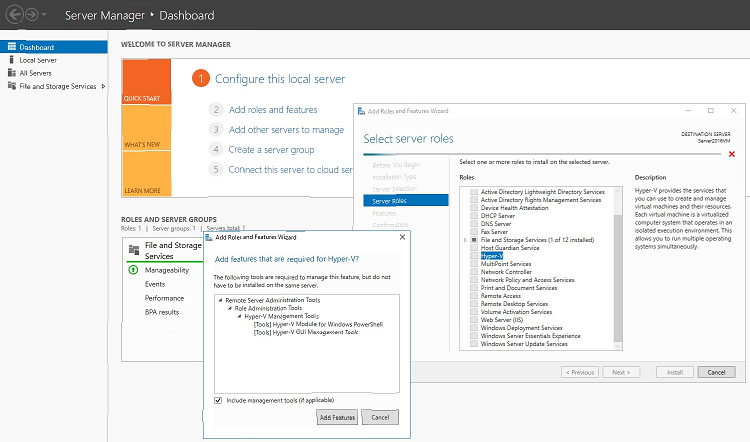The height and width of the screenshot is (442, 750).
Task: Click the back navigation arrow in Server Manager
Action: click(14, 14)
